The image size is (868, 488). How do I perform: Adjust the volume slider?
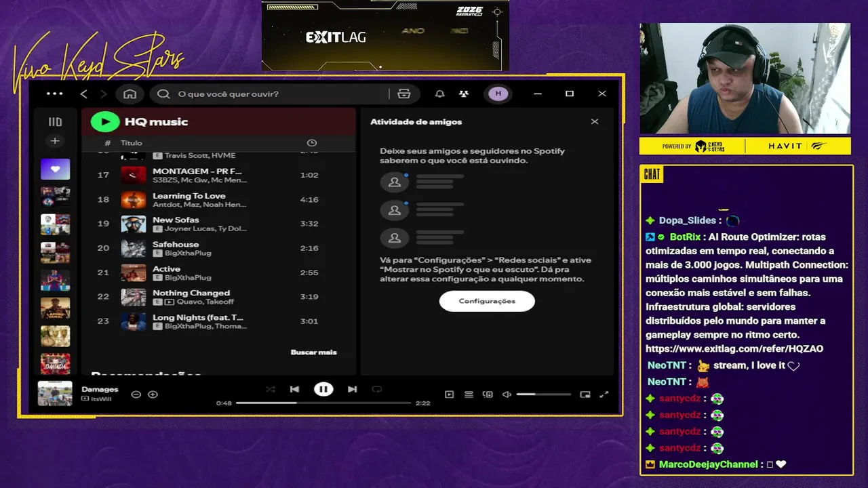543,394
